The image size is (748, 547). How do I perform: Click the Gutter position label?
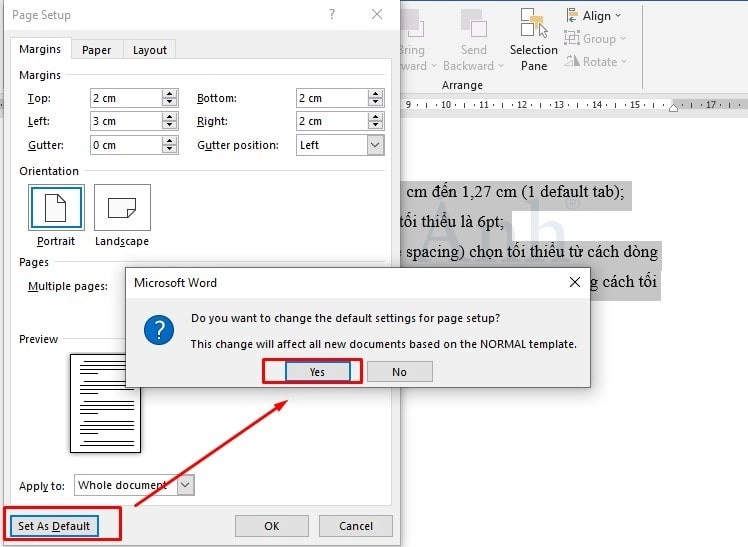pos(238,145)
